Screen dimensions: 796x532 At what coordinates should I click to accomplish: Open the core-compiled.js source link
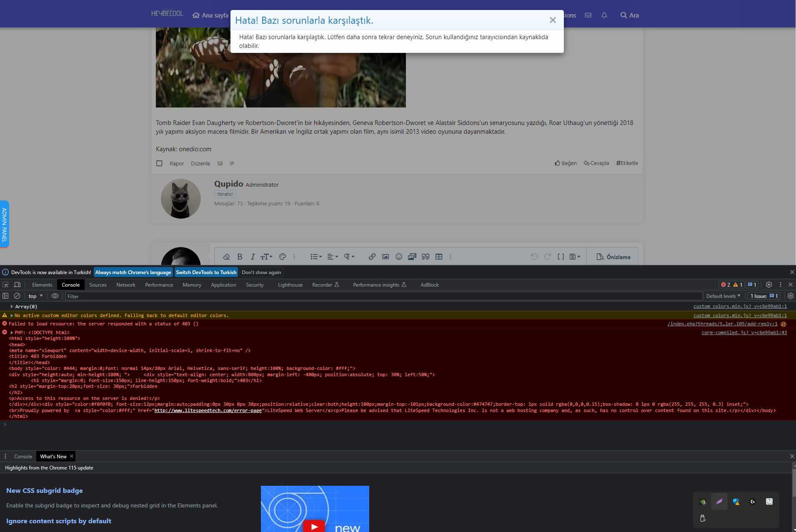click(x=744, y=332)
